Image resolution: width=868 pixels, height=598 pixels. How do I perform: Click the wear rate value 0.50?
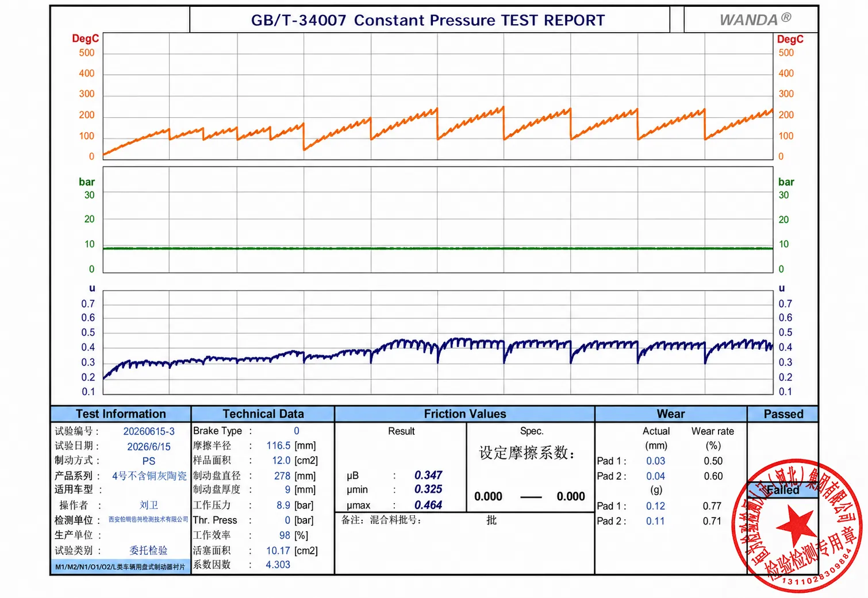pyautogui.click(x=713, y=461)
